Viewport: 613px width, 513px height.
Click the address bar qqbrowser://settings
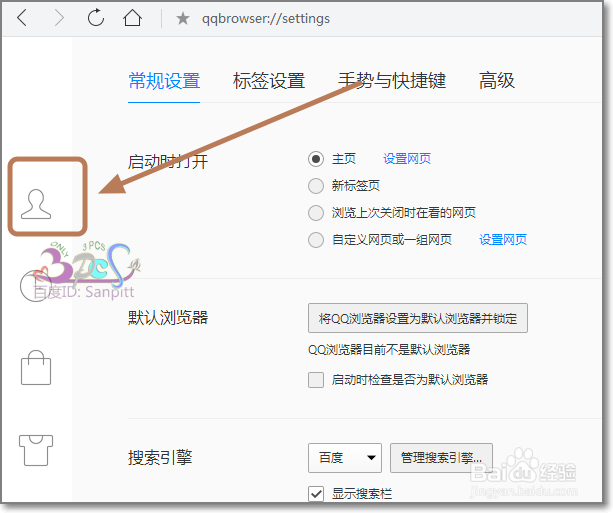266,18
